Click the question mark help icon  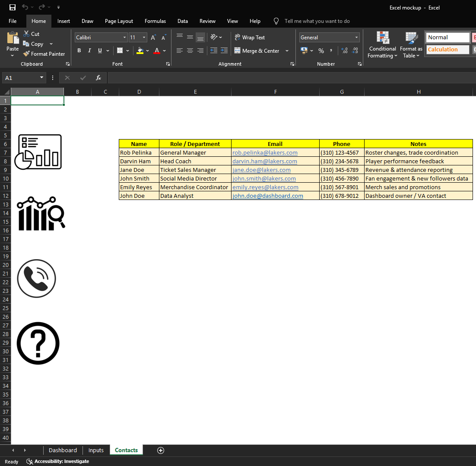click(x=38, y=343)
